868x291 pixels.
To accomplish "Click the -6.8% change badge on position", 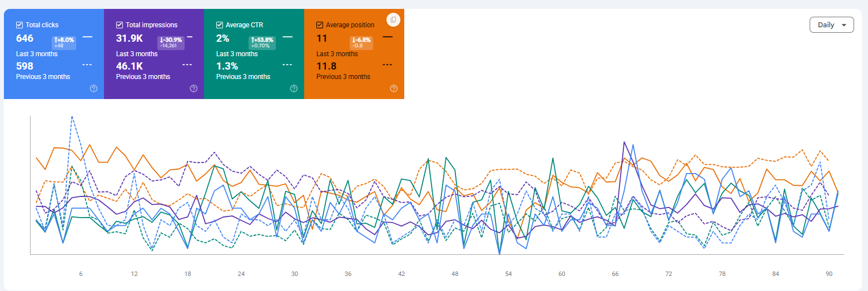I will point(361,42).
